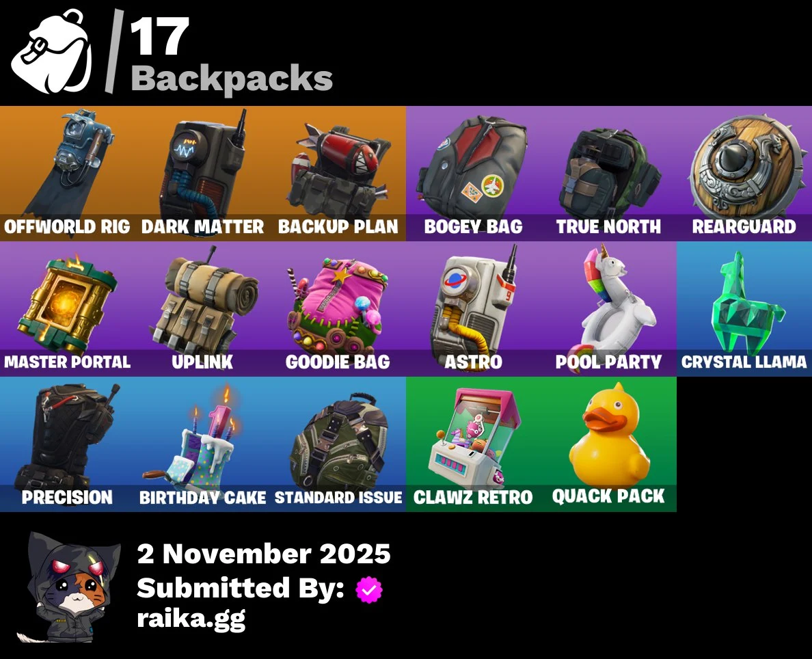The width and height of the screenshot is (812, 659).
Task: Choose the Backup Plan rocket backpack
Action: click(338, 174)
